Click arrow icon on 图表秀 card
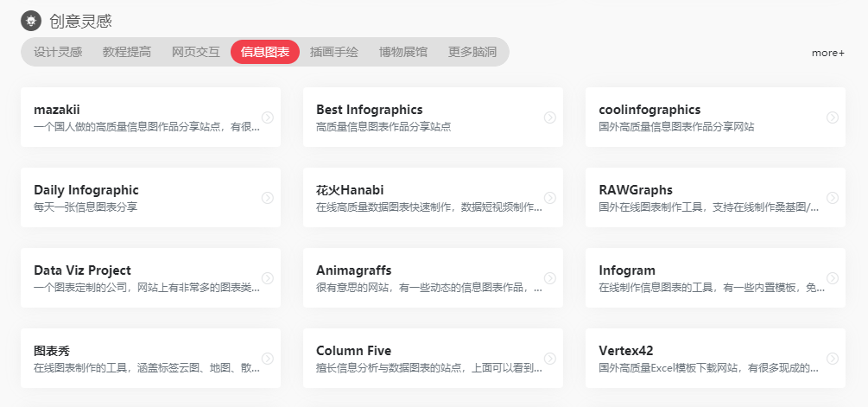This screenshot has width=868, height=407. (x=268, y=359)
